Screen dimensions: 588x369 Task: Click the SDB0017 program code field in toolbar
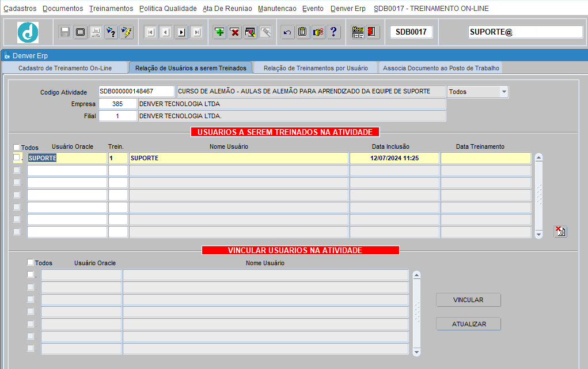[x=411, y=32]
